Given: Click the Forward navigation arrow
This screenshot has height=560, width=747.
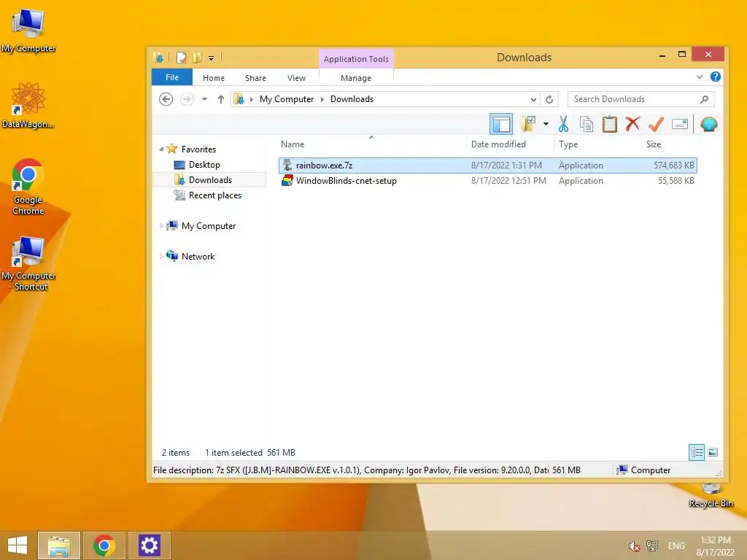Looking at the screenshot, I should click(x=187, y=99).
